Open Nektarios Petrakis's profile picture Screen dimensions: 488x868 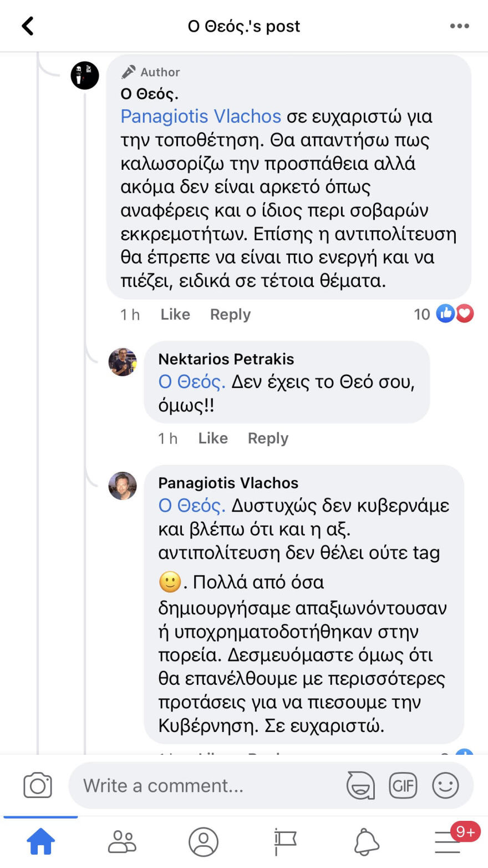123,362
